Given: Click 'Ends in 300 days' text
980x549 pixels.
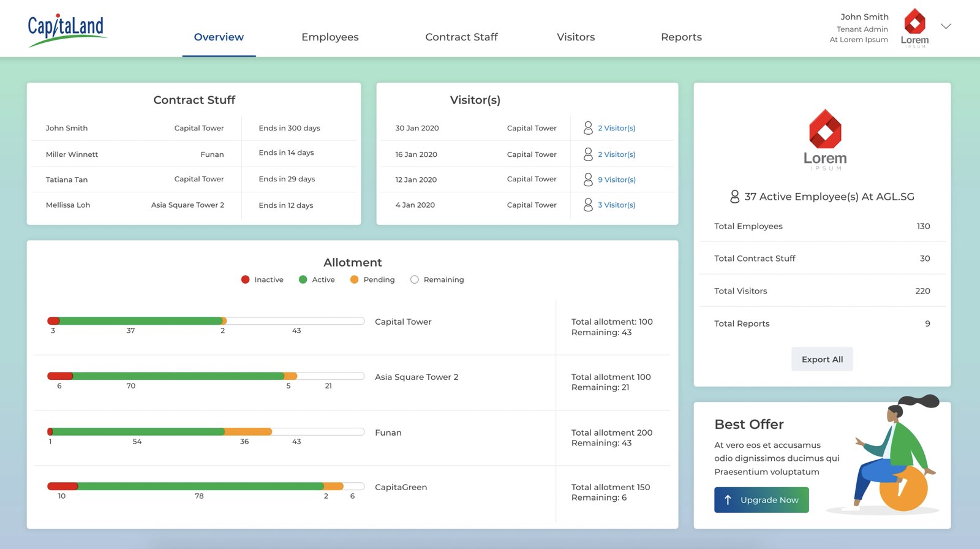Looking at the screenshot, I should point(289,128).
